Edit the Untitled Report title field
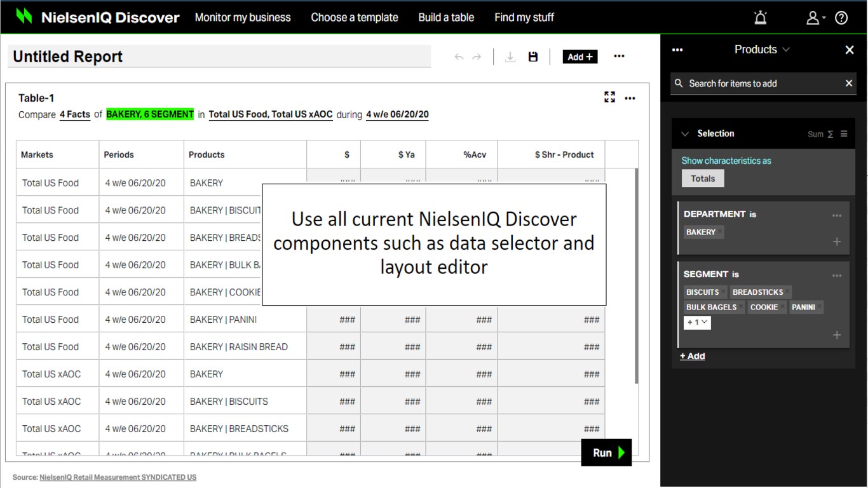This screenshot has width=868, height=488. click(219, 57)
